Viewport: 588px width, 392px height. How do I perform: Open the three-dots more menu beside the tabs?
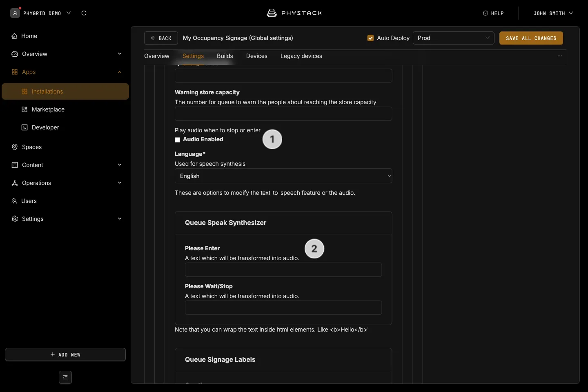pyautogui.click(x=560, y=56)
